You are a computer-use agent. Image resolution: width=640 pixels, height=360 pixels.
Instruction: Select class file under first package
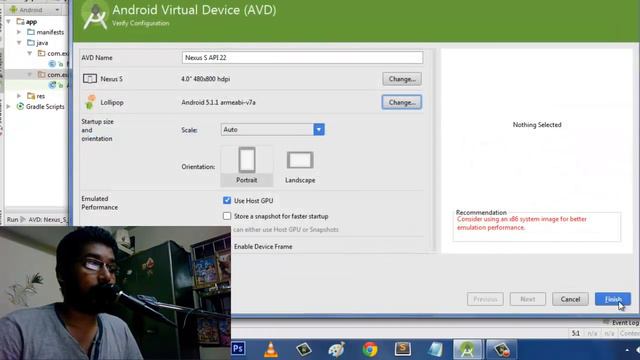point(52,64)
